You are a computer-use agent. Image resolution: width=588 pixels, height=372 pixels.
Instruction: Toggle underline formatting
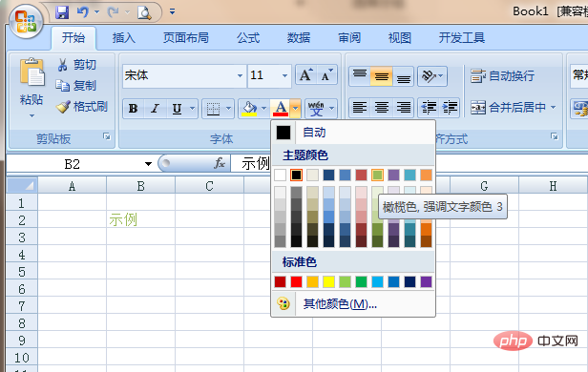point(177,109)
